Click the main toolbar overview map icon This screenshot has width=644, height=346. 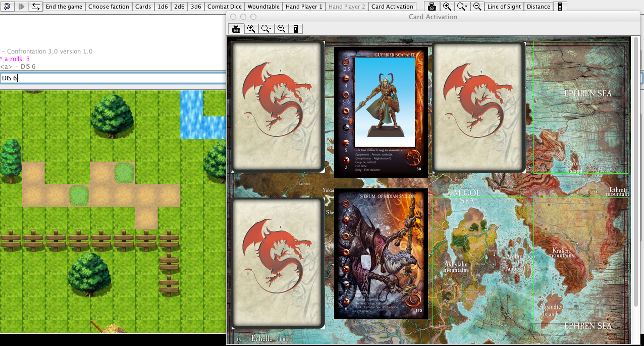[x=560, y=7]
